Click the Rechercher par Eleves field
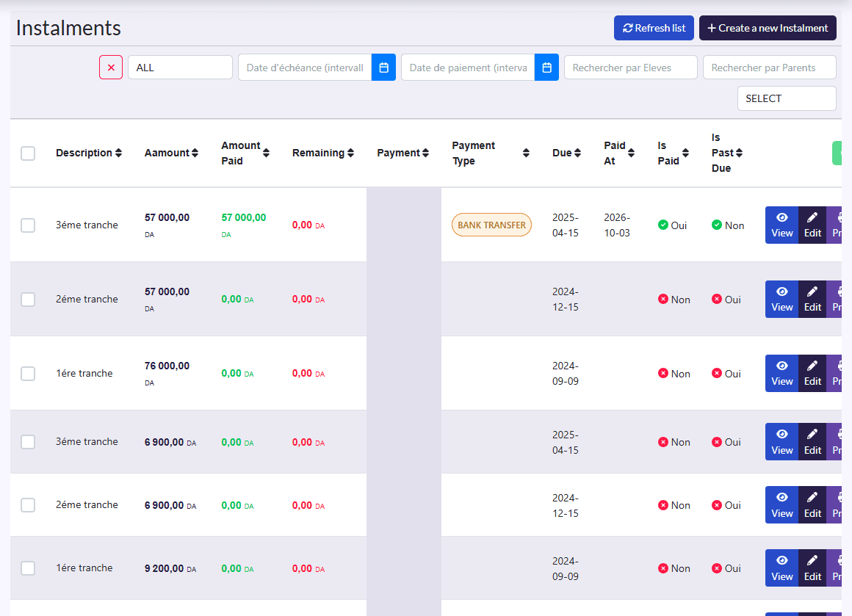The image size is (852, 616). [630, 68]
